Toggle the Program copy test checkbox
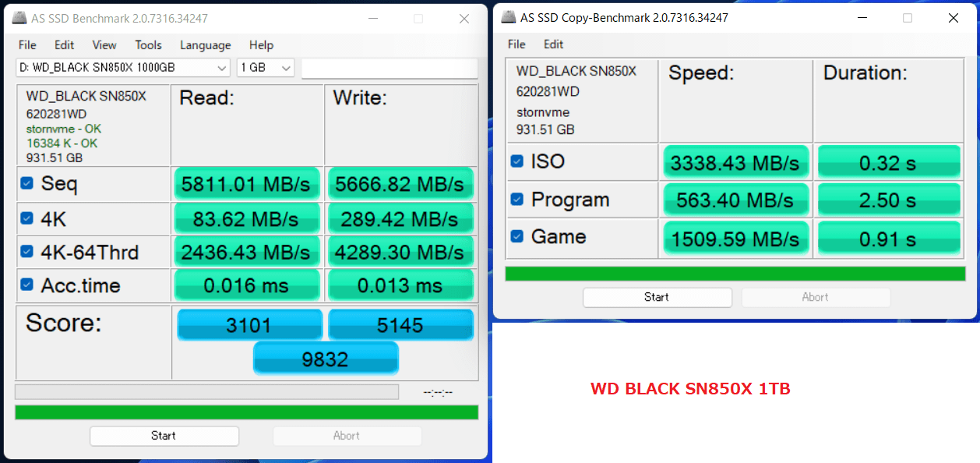This screenshot has height=463, width=980. pyautogui.click(x=517, y=200)
